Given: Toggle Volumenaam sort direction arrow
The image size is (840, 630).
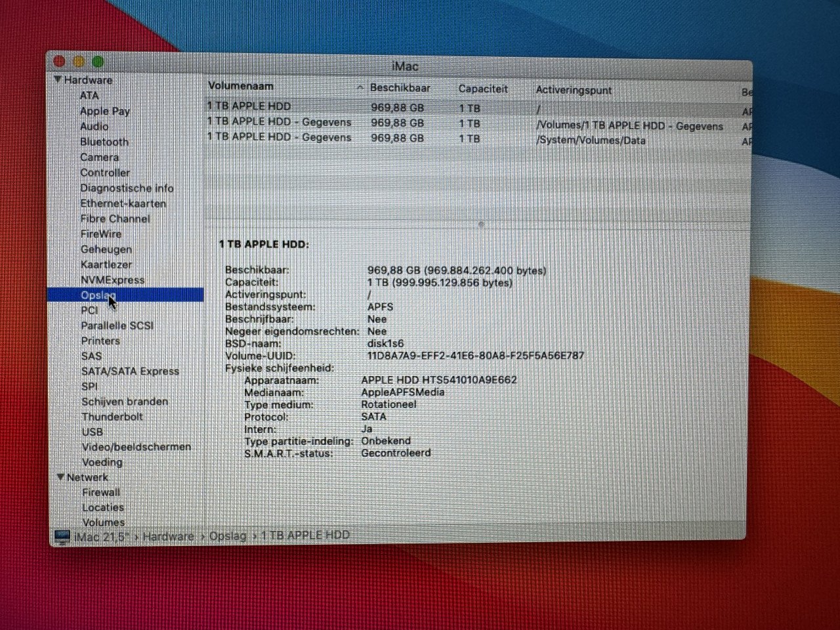Looking at the screenshot, I should [x=360, y=87].
